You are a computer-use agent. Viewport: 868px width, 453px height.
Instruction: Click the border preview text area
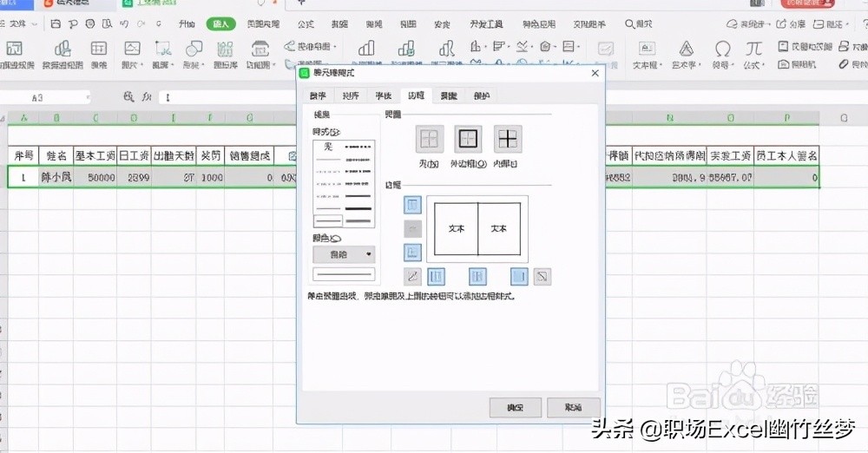tap(477, 229)
